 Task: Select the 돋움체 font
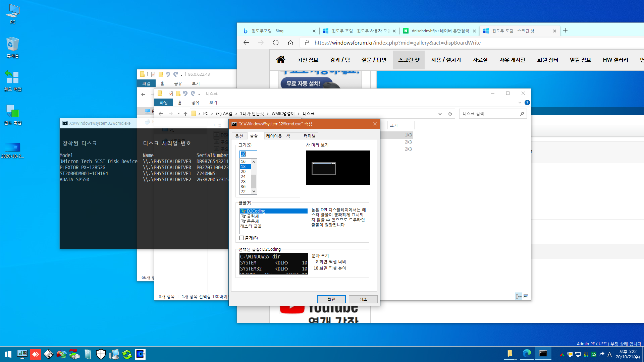coord(274,221)
